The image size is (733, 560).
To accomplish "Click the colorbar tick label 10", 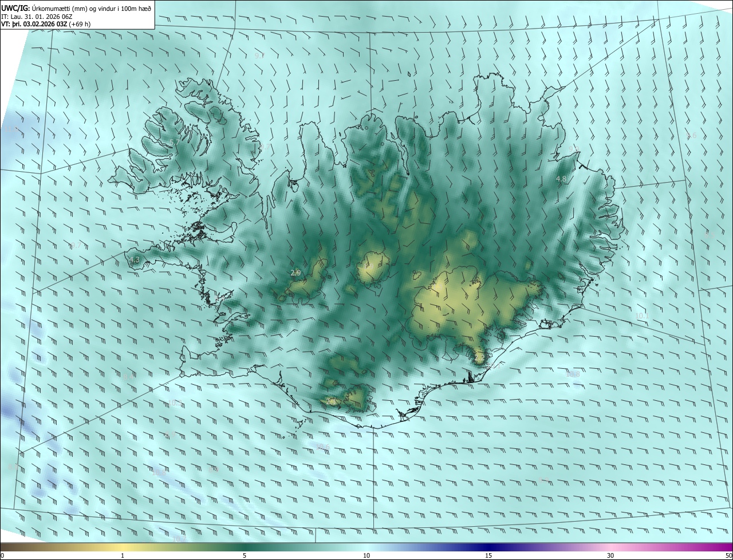I will (366, 556).
